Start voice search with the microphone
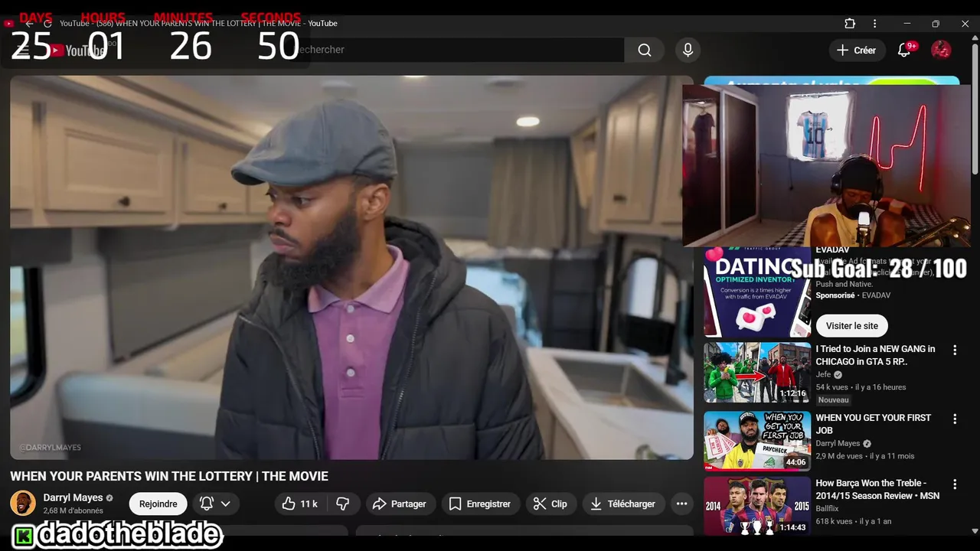 click(x=688, y=50)
